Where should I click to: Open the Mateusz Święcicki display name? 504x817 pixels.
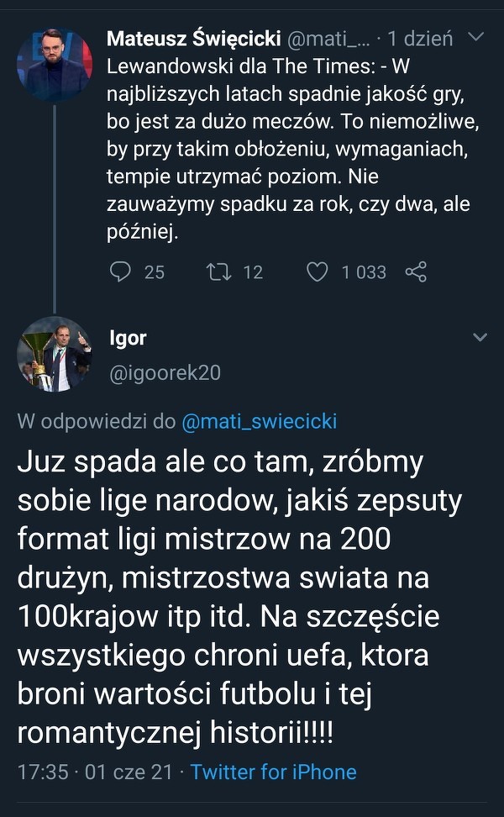tap(194, 39)
